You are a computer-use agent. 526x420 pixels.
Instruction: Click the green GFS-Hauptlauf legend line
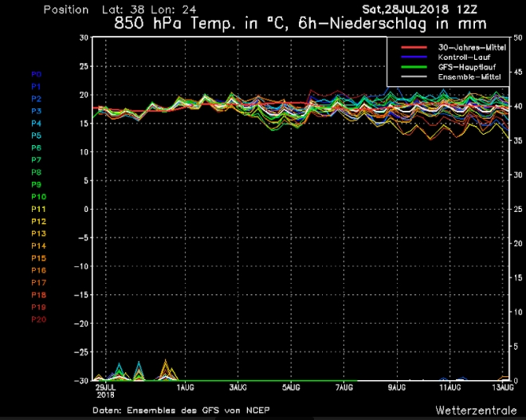413,67
